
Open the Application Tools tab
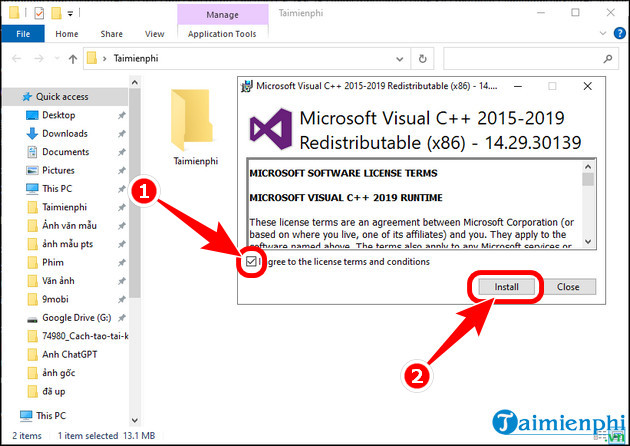(x=222, y=34)
